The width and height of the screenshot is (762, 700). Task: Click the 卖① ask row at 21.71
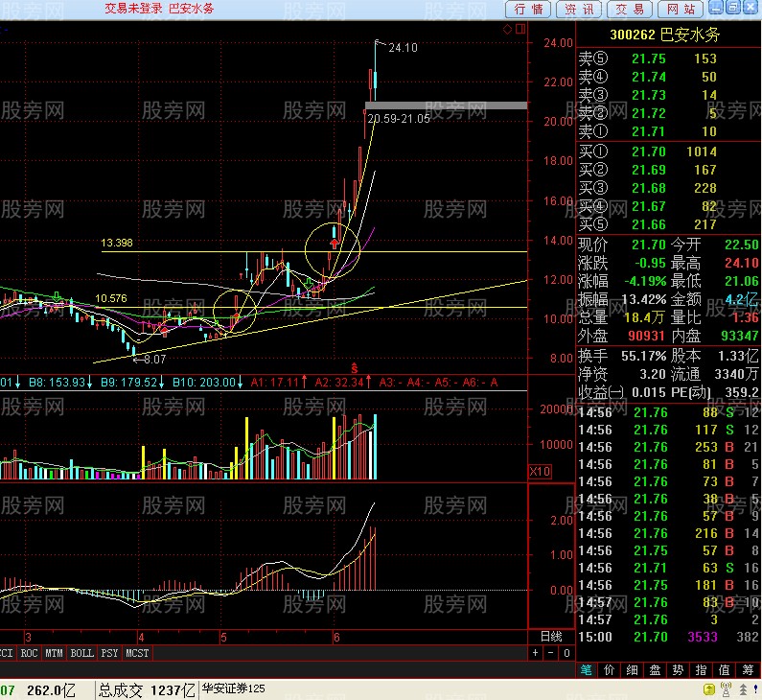(x=668, y=131)
